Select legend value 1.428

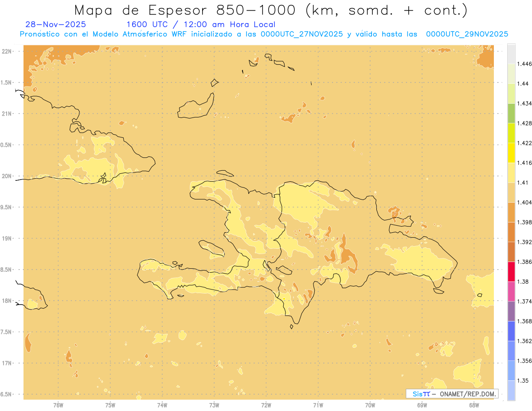[x=524, y=123]
